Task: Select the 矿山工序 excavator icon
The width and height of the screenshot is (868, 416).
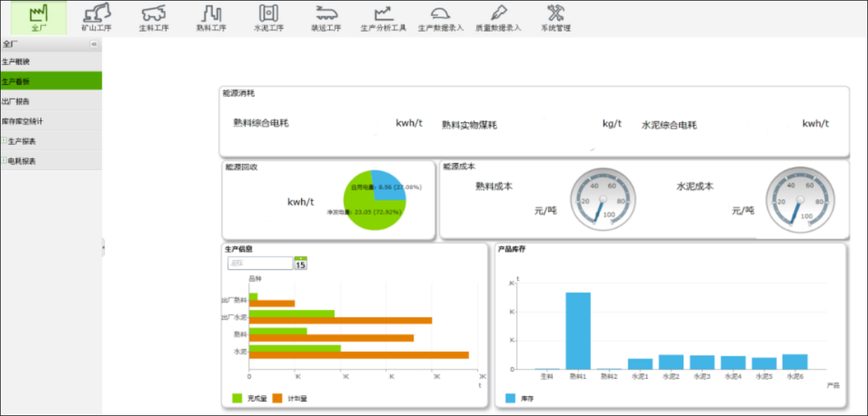Action: click(x=96, y=12)
